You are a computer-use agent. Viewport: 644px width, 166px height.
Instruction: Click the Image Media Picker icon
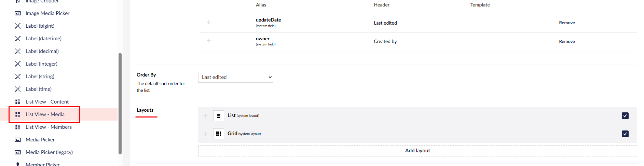tap(18, 13)
